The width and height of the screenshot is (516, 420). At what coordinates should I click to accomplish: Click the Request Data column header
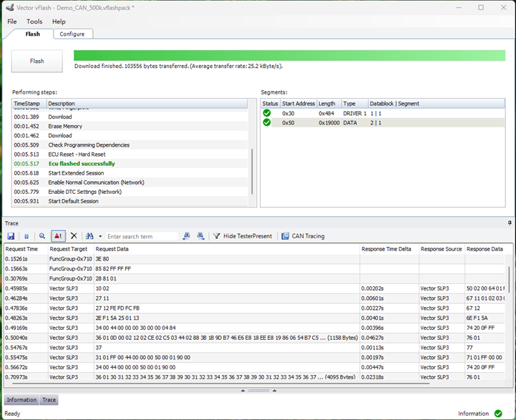click(227, 249)
